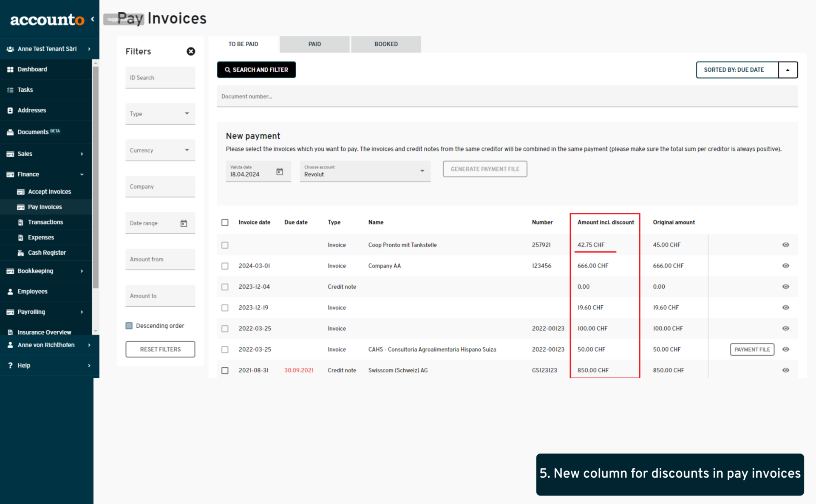Sort by Invoice date column header
This screenshot has height=504, width=816.
click(x=254, y=222)
